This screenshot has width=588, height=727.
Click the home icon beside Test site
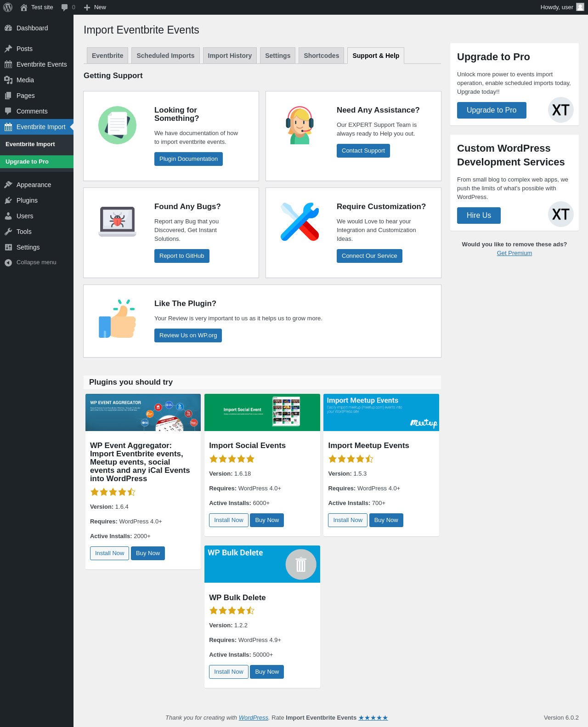click(24, 7)
